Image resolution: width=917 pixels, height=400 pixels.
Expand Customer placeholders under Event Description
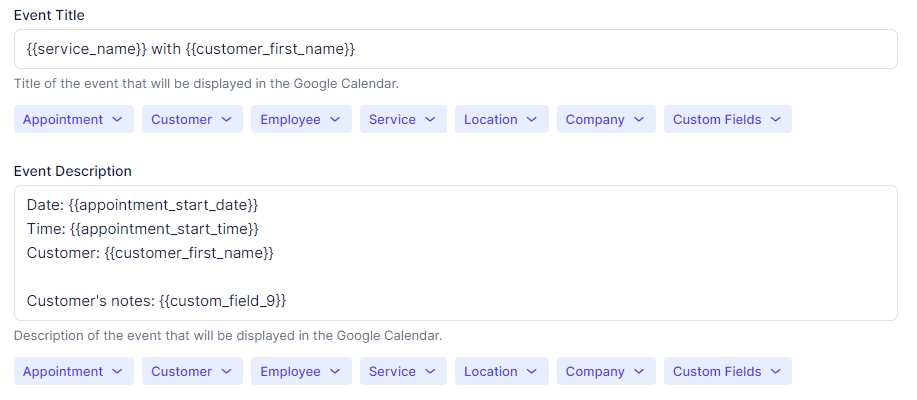[x=192, y=372]
